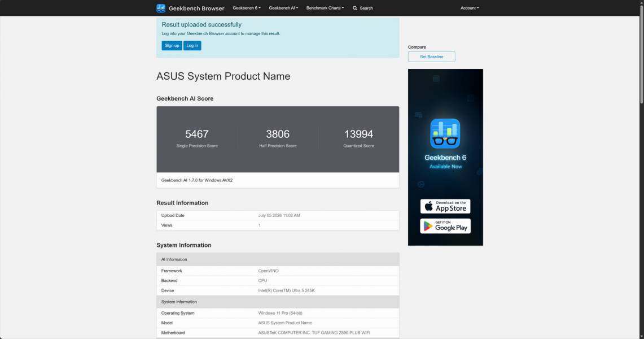Click the Upload Date value July 05 2026
Viewport: 644px width, 339px height.
pos(279,215)
